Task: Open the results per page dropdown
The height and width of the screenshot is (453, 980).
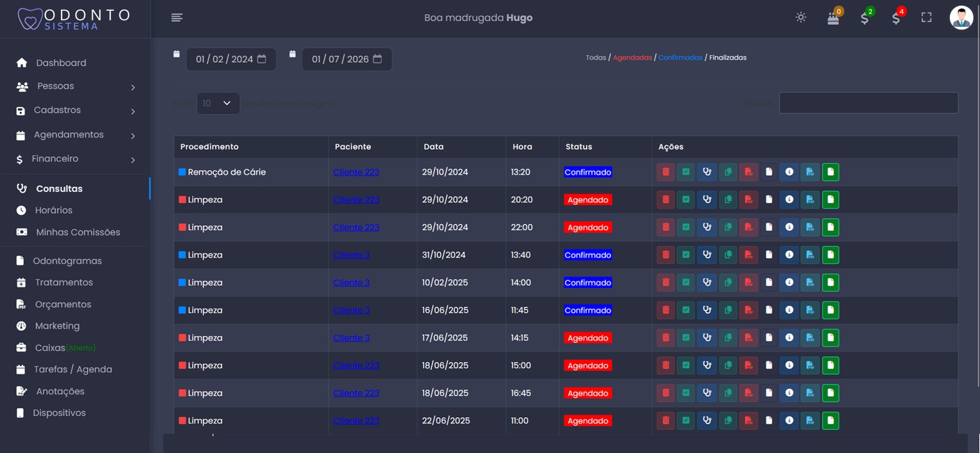Action: (x=218, y=103)
